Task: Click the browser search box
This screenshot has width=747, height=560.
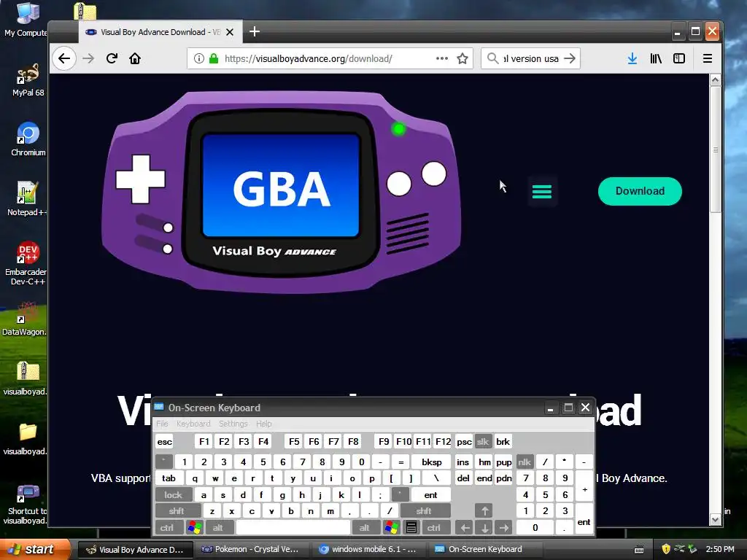Action: 531,58
